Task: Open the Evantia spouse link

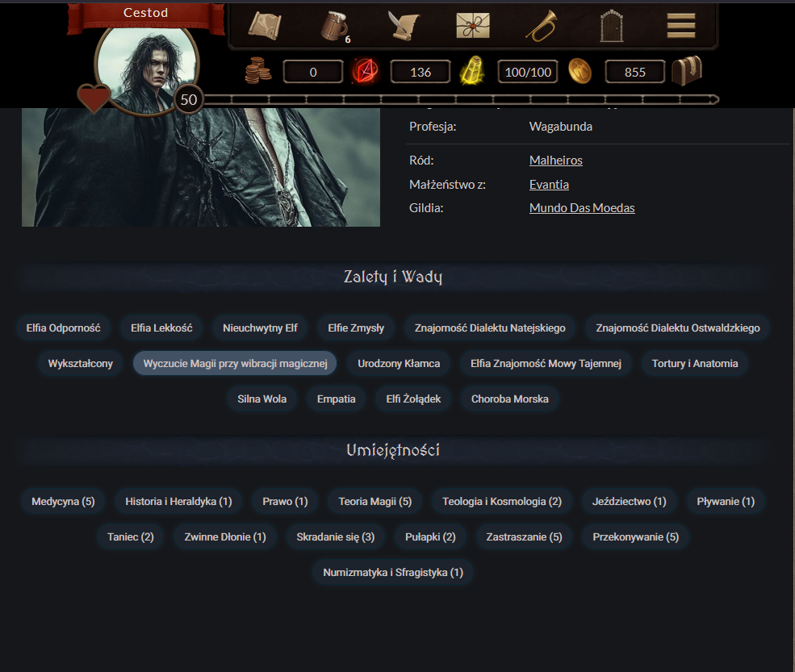Action: click(x=549, y=185)
